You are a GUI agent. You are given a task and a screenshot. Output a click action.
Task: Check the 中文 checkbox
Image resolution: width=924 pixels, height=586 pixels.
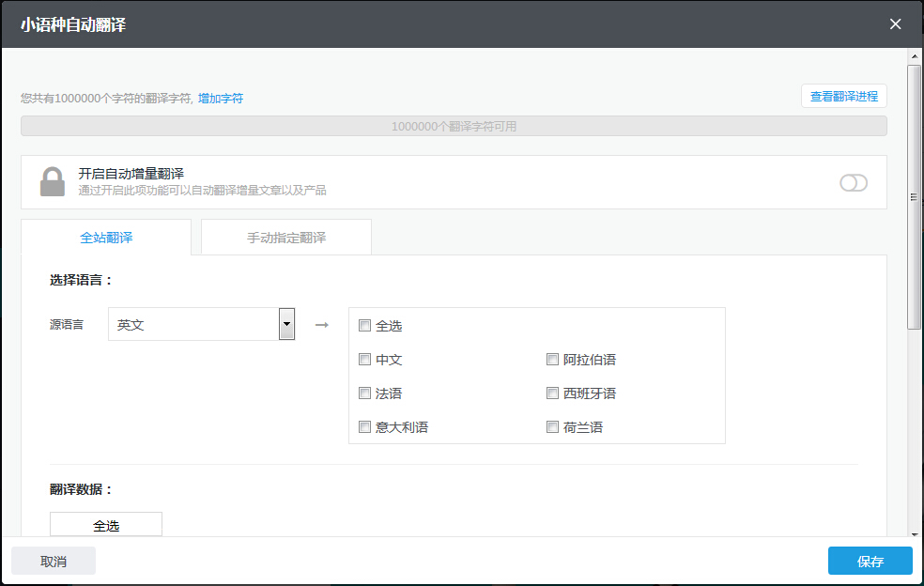click(x=365, y=360)
